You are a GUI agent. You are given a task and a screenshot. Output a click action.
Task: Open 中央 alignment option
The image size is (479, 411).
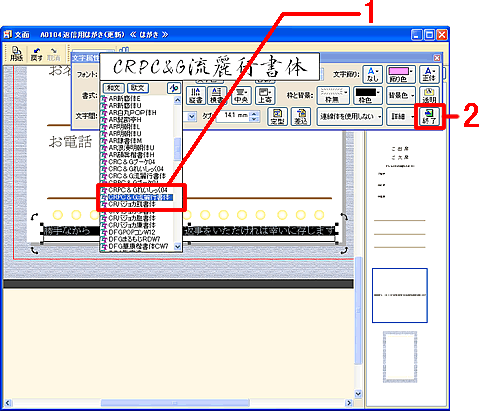pos(241,95)
